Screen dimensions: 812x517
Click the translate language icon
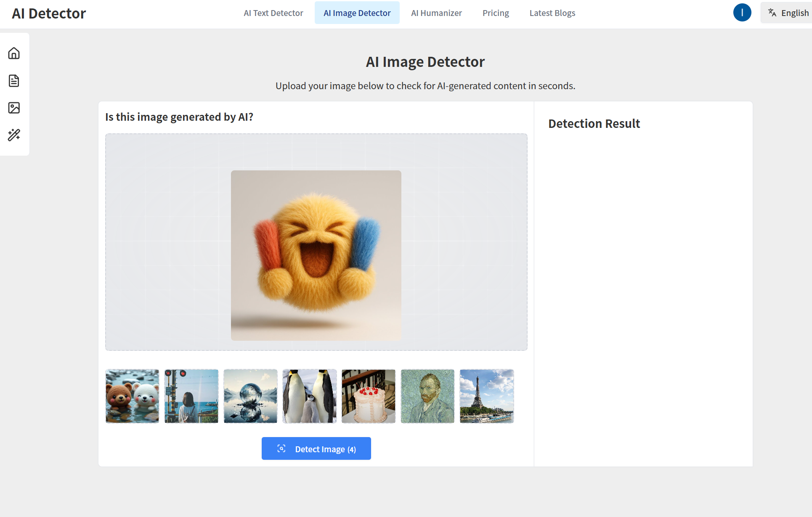click(772, 13)
